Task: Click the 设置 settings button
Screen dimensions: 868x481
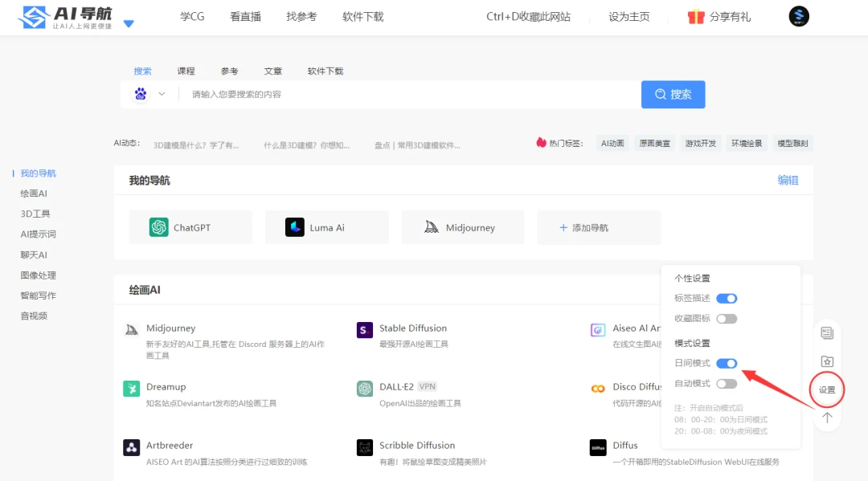Action: point(827,389)
